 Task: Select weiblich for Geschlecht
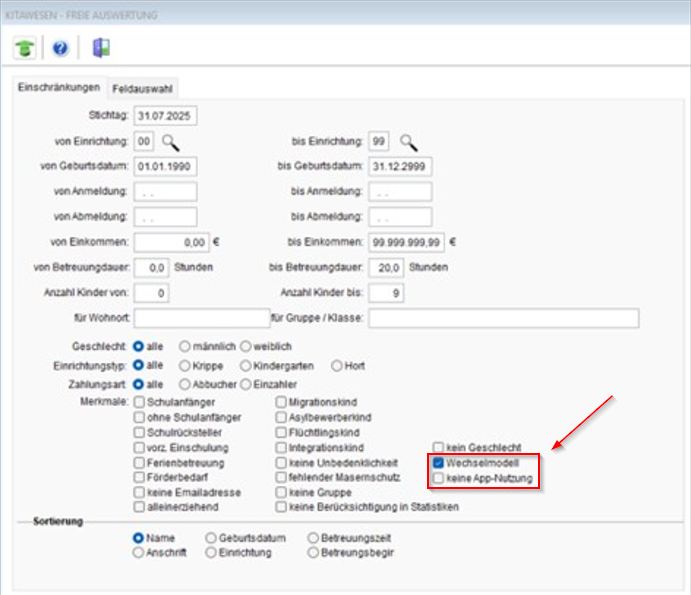246,346
